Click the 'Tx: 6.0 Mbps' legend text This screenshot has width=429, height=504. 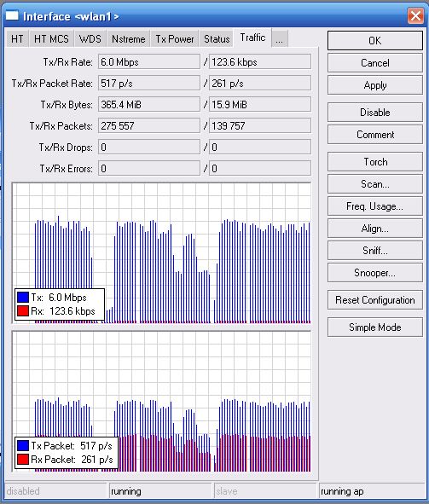coord(59,298)
